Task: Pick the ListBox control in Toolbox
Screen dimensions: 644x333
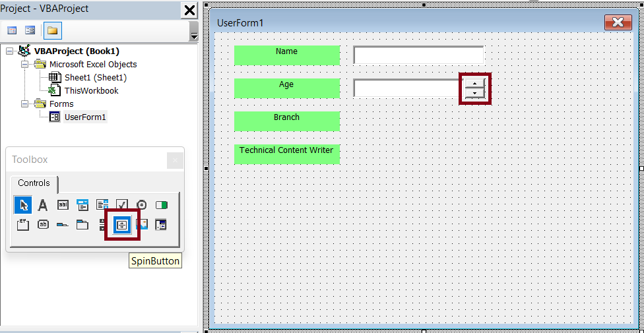Action: tap(102, 205)
